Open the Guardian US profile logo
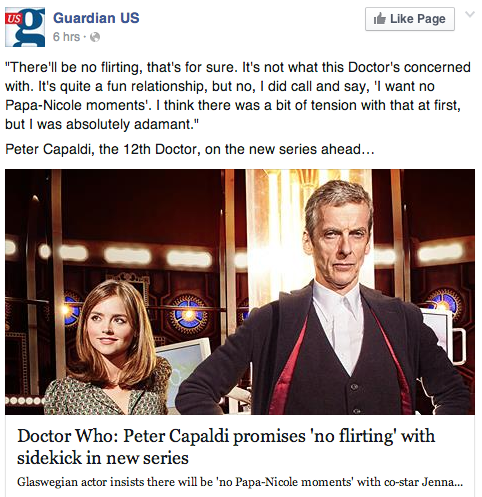The width and height of the screenshot is (482, 497). tap(25, 27)
